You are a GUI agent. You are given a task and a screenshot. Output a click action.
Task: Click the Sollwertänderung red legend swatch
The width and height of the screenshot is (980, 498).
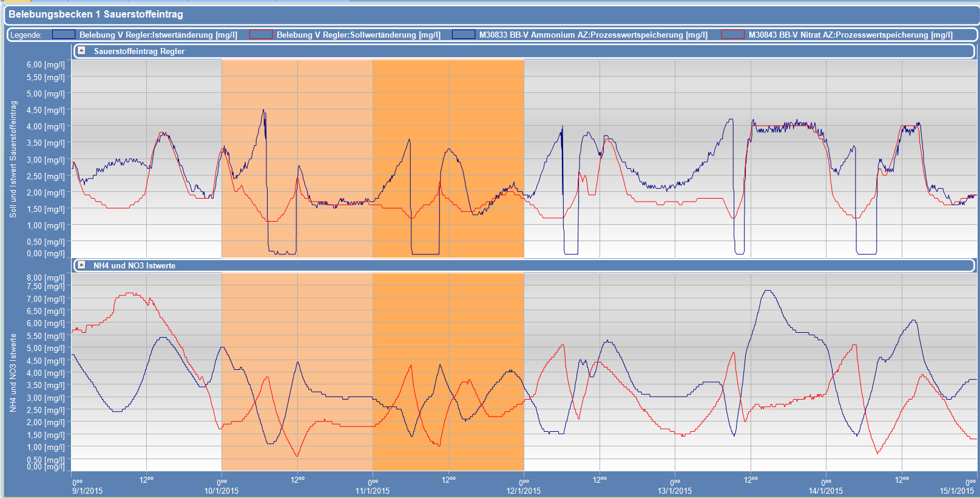261,35
